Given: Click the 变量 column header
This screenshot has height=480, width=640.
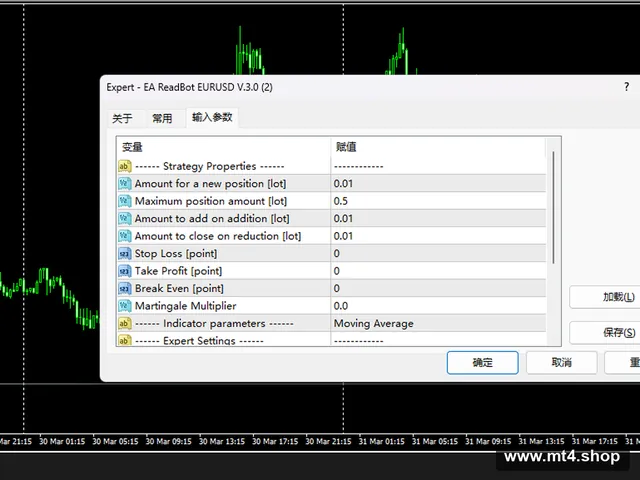Looking at the screenshot, I should [224, 147].
